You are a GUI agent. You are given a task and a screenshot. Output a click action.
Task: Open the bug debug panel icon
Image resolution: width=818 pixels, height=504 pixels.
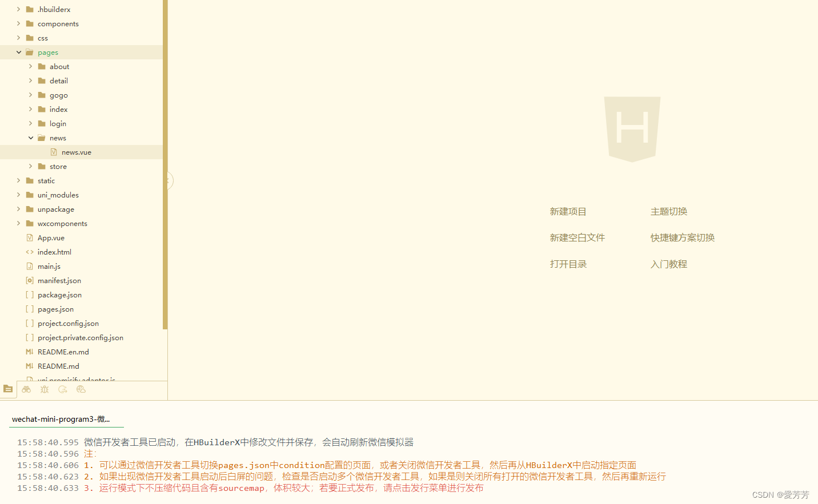[x=45, y=389]
